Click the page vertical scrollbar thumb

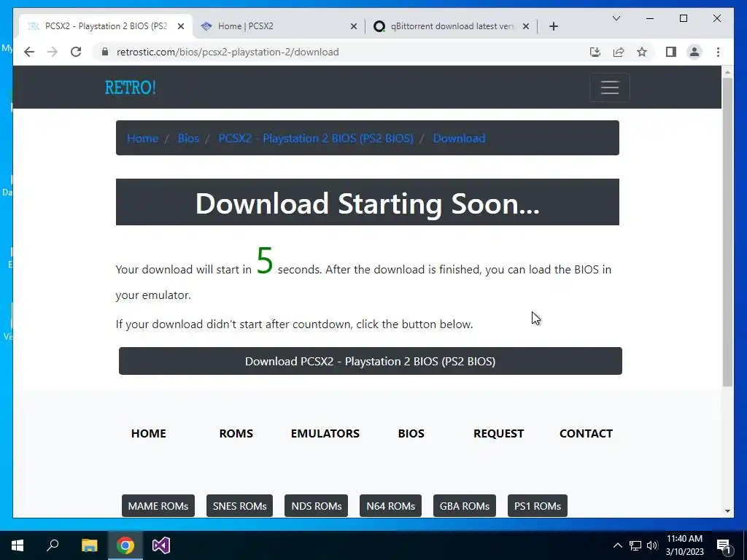tap(727, 232)
